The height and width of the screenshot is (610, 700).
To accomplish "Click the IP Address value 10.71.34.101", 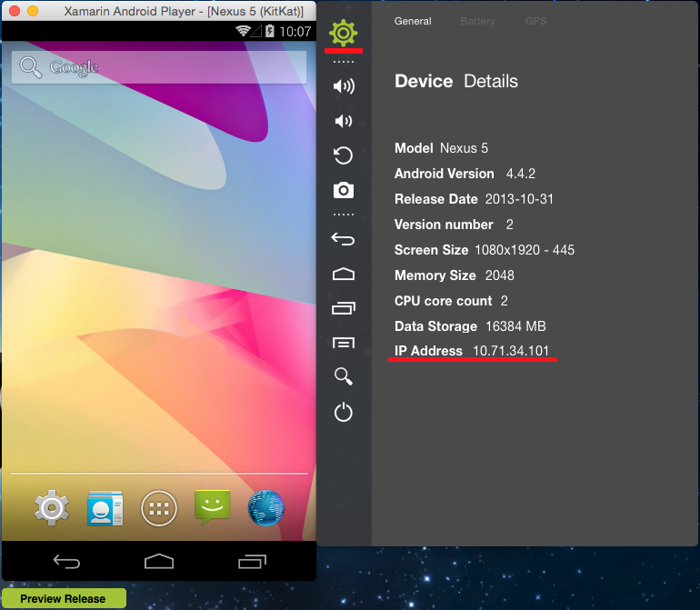I will pos(511,351).
